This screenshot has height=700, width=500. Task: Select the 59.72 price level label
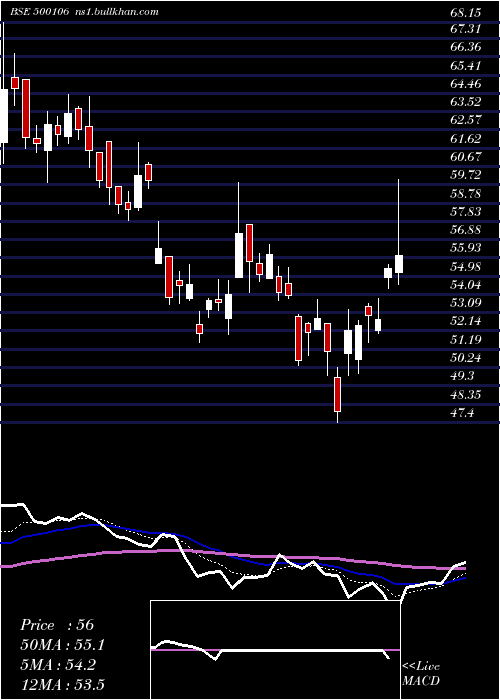pos(466,175)
